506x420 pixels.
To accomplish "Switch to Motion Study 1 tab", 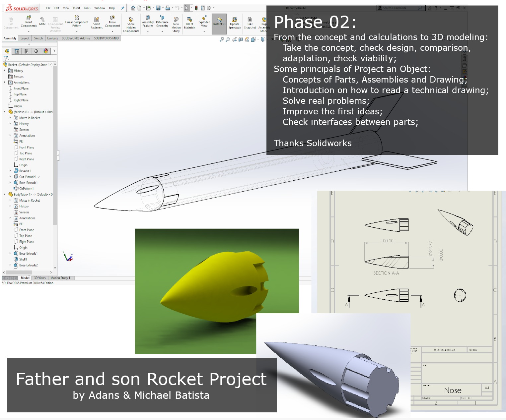I will pyautogui.click(x=61, y=278).
